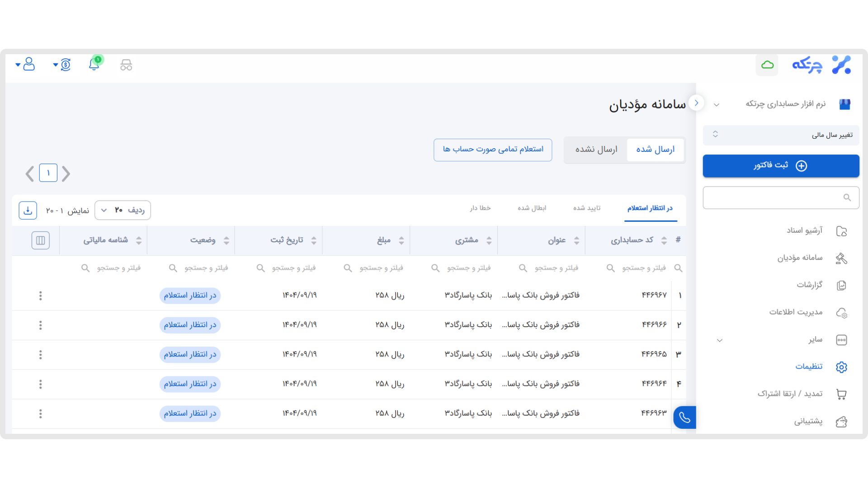
Task: Click the floating phone support icon
Action: pos(684,417)
